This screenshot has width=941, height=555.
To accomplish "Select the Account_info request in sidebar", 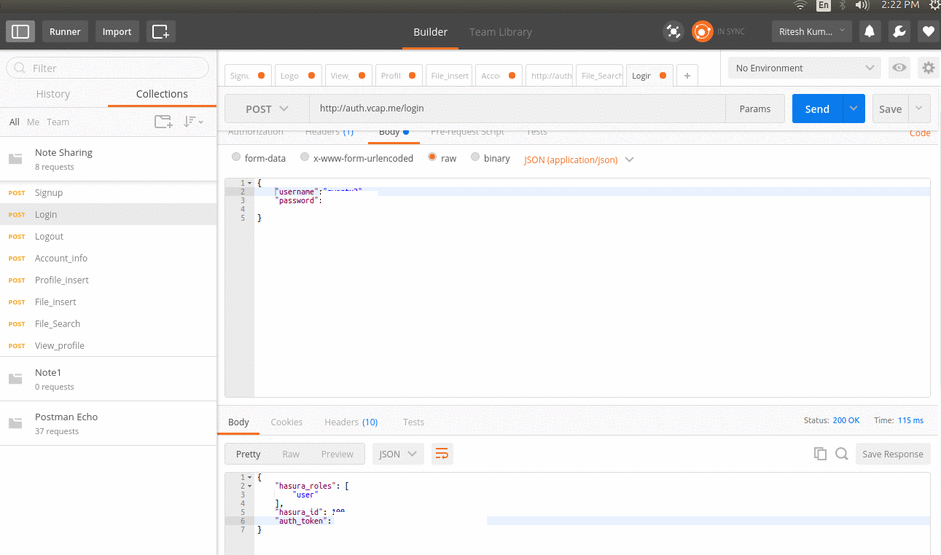I will coord(108,258).
